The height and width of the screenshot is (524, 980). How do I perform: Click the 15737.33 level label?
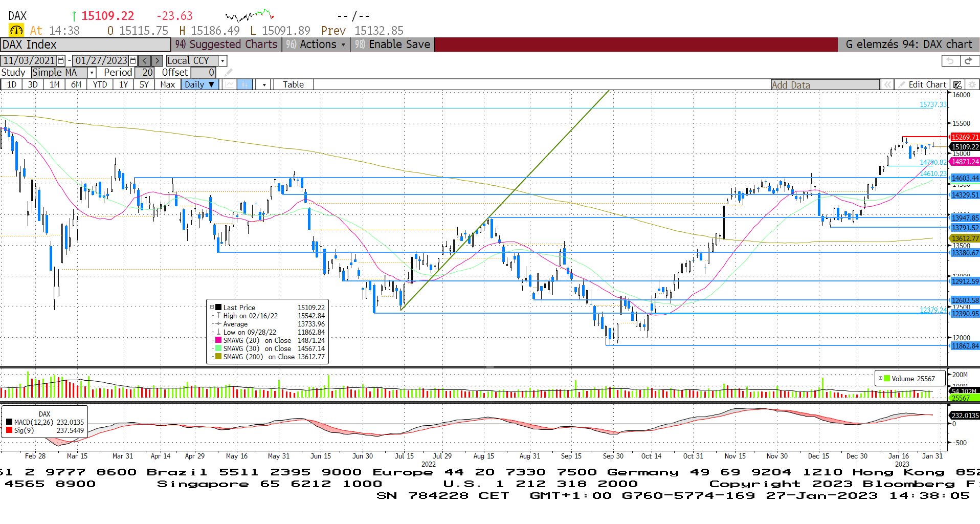click(x=933, y=104)
